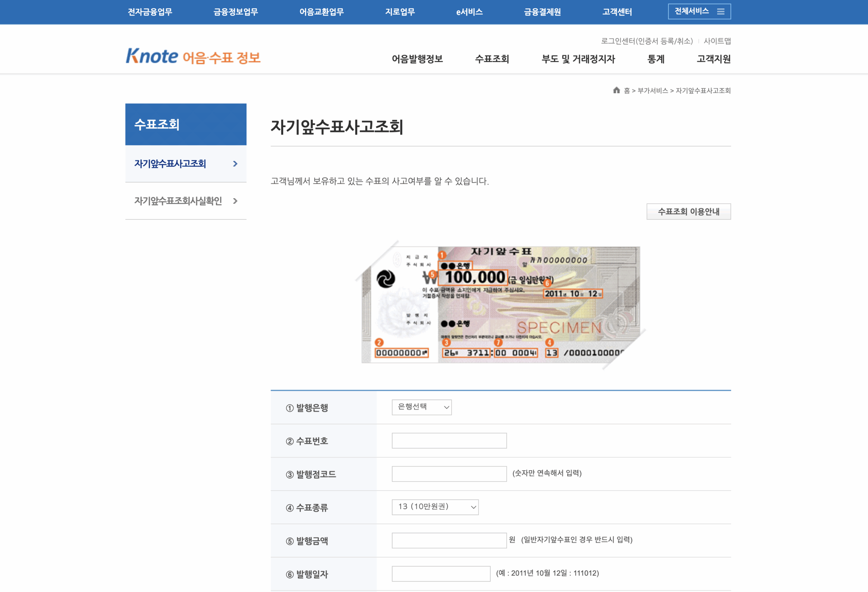The height and width of the screenshot is (592, 868).
Task: Open the e서비스 navigation item
Action: point(469,12)
